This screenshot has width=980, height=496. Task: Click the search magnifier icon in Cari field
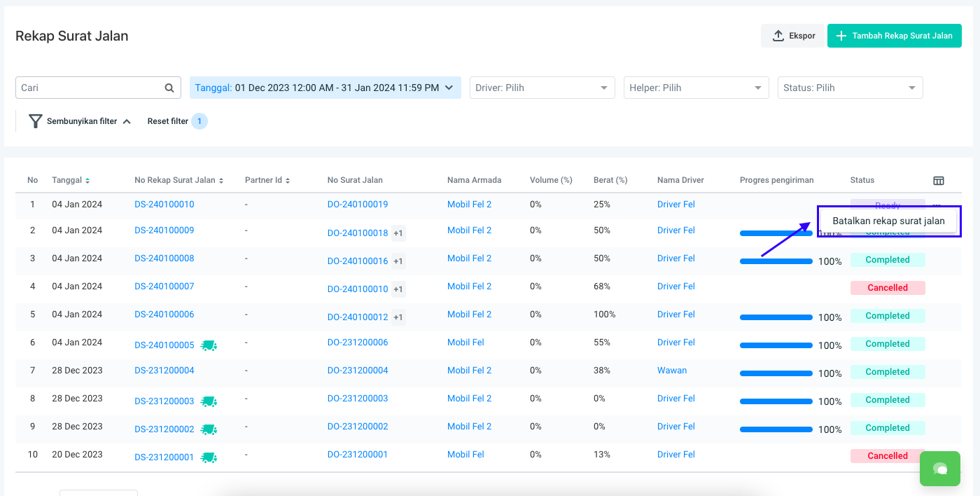click(x=169, y=88)
